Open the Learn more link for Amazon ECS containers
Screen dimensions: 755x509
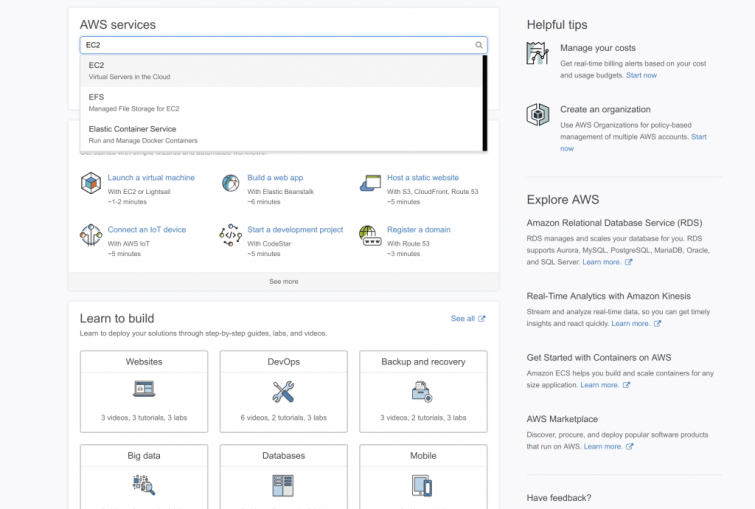pos(599,385)
